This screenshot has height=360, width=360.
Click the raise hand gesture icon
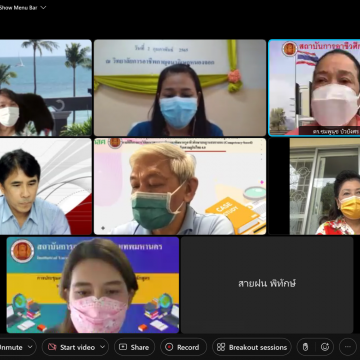[x=305, y=347]
